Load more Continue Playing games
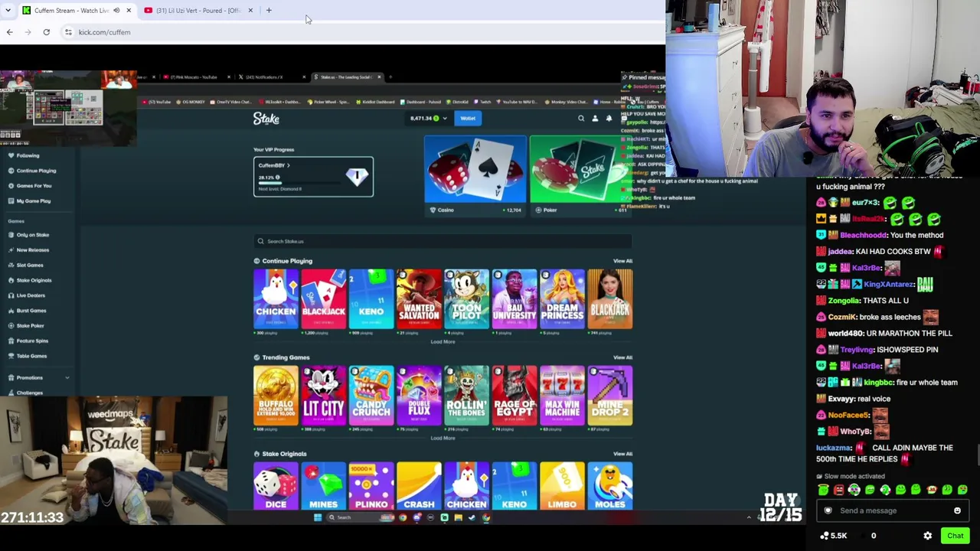Viewport: 980px width, 551px height. (443, 341)
